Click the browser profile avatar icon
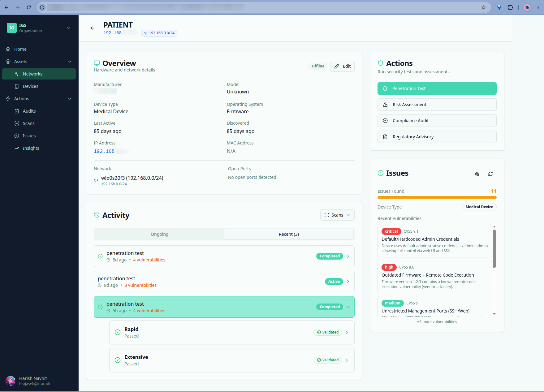Viewport: 544px width, 392px height. (x=527, y=7)
